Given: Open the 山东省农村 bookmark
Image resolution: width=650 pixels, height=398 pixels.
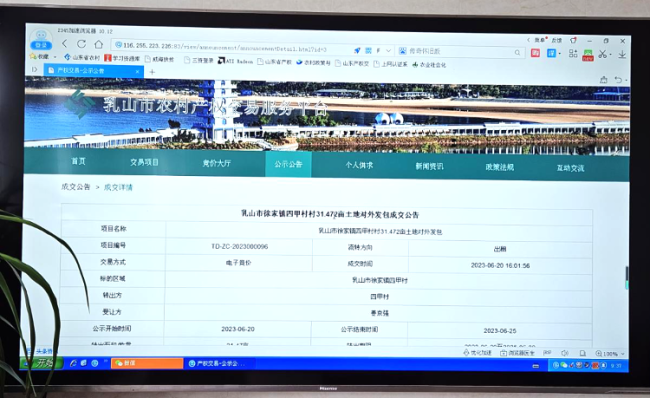Looking at the screenshot, I should pos(82,57).
